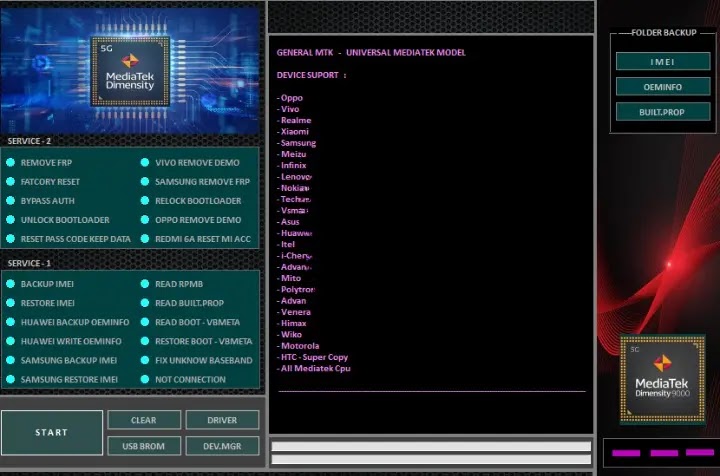The image size is (720, 476).
Task: Click the MediaTek Dimensity banner image
Action: (130, 70)
